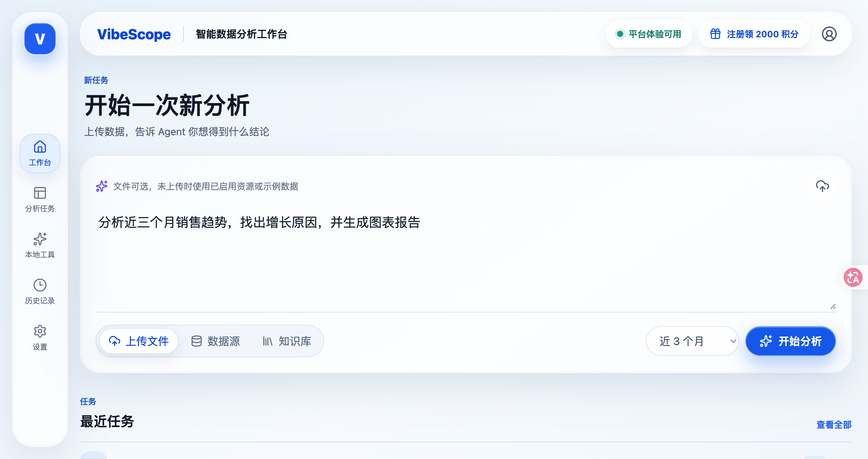The width and height of the screenshot is (868, 459).
Task: Click the 开始分析 button
Action: (x=791, y=341)
